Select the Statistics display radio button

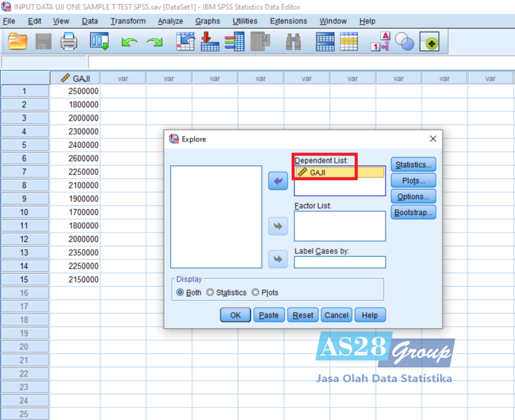(211, 293)
